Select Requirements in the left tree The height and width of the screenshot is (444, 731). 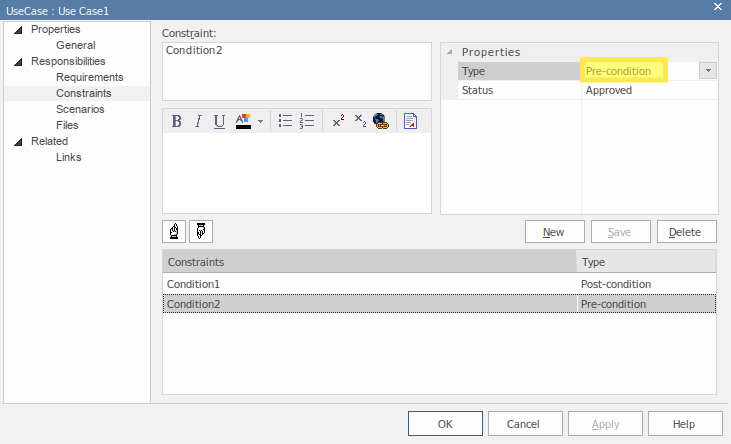click(89, 77)
